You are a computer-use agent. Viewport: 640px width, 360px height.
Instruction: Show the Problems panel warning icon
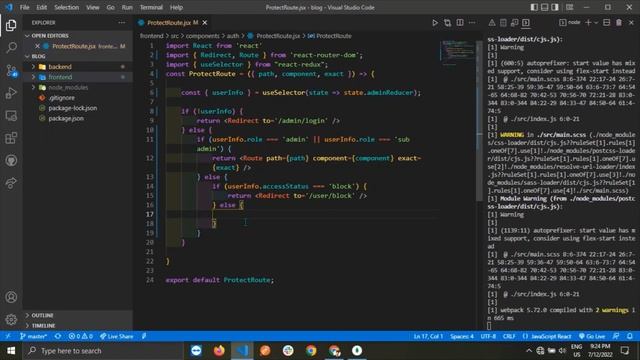(492, 23)
